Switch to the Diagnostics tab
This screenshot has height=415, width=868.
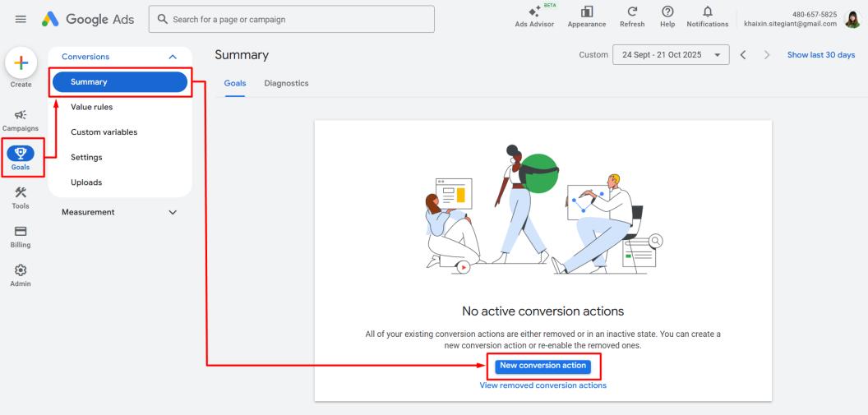tap(286, 83)
